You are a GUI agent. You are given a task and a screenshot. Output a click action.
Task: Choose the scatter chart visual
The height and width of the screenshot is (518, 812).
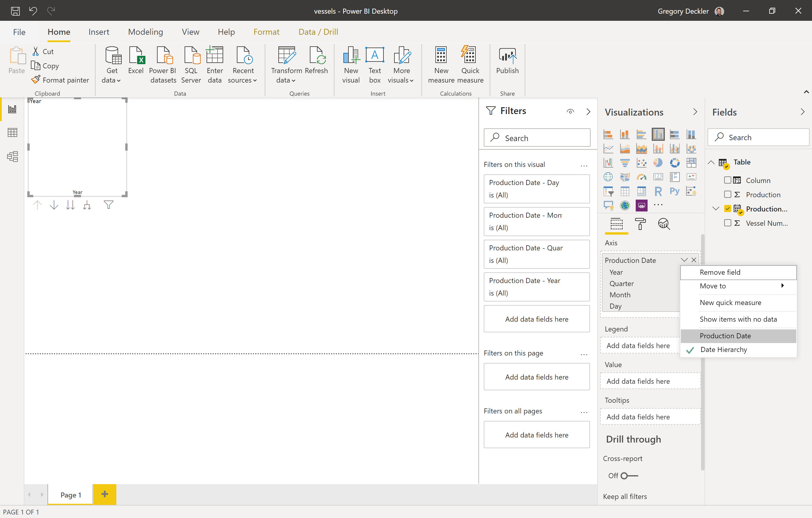click(x=641, y=163)
